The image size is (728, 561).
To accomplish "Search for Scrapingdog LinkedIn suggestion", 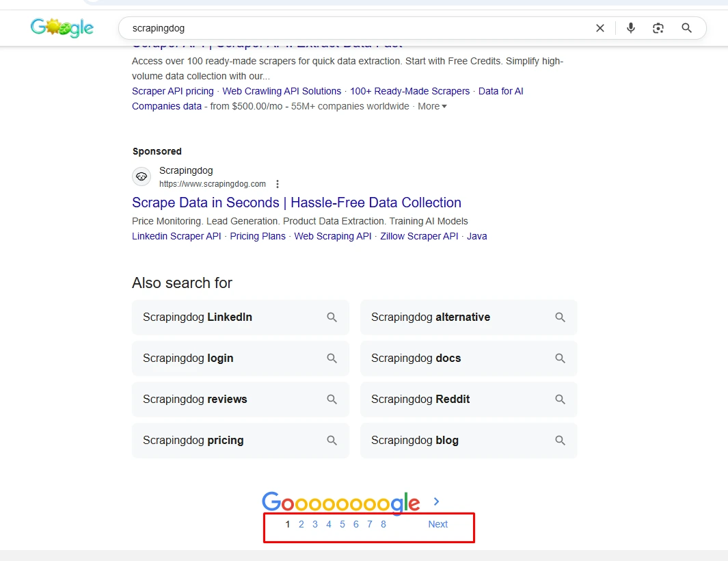I will tap(241, 317).
